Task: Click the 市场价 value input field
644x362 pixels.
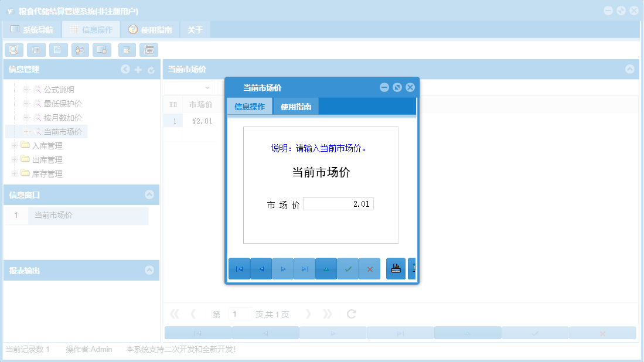Action: [338, 204]
